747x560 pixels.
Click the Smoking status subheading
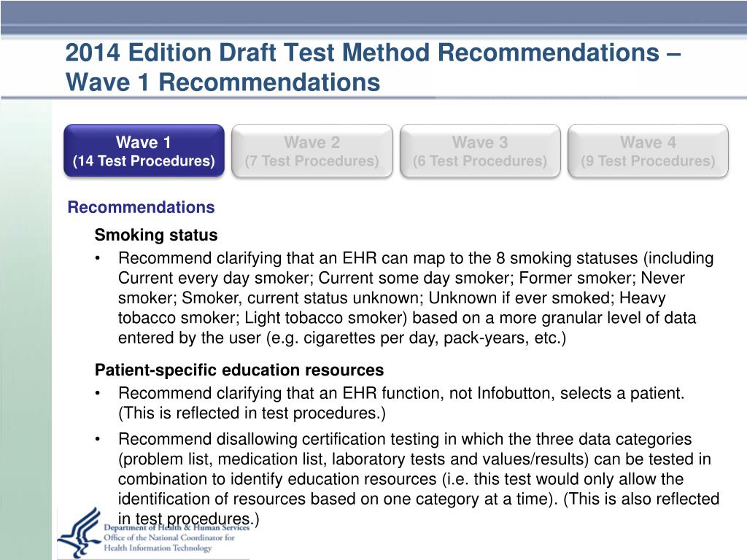(156, 235)
